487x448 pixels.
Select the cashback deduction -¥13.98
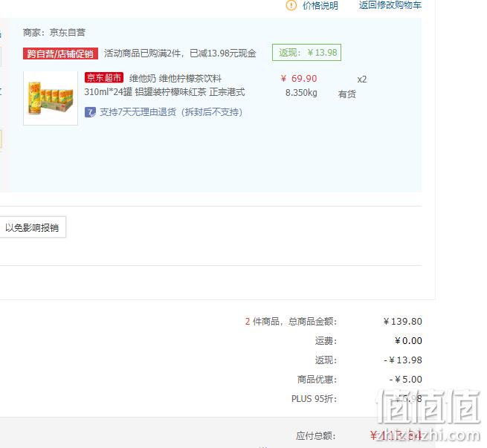coord(403,360)
